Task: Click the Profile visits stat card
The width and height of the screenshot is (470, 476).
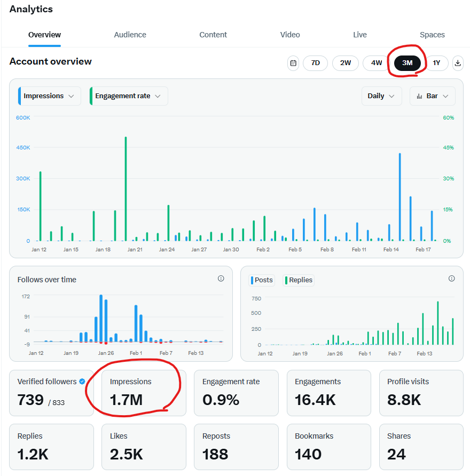Action: (x=421, y=393)
